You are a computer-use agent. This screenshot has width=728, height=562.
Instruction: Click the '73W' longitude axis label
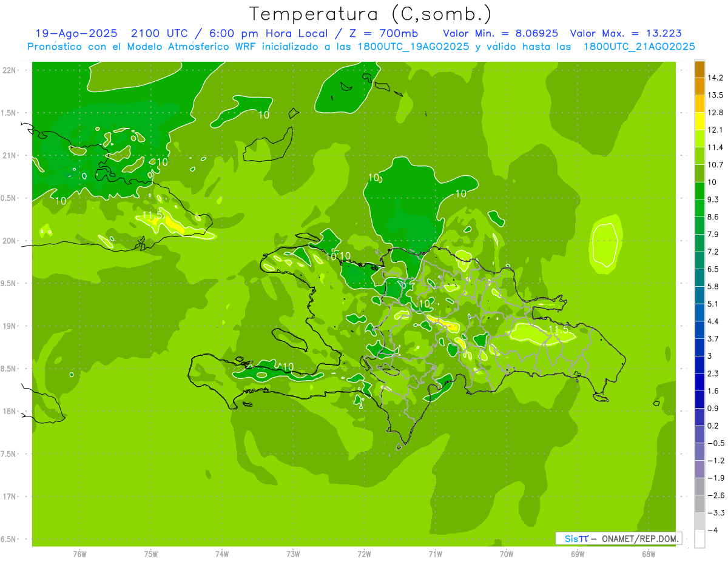[293, 554]
